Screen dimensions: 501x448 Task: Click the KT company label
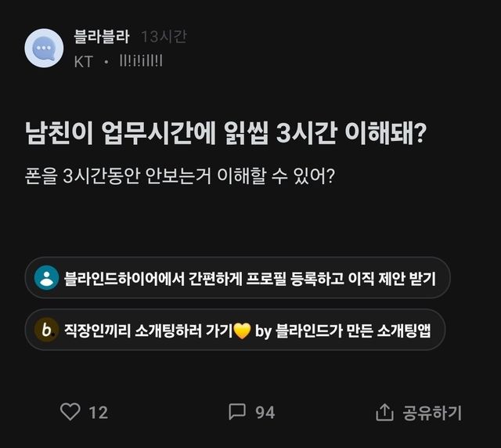point(83,60)
